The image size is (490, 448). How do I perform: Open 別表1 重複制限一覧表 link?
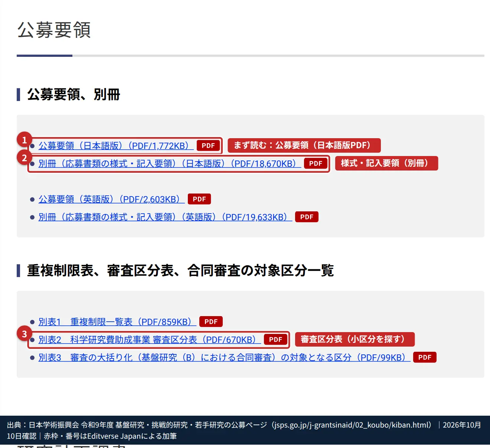click(x=117, y=322)
